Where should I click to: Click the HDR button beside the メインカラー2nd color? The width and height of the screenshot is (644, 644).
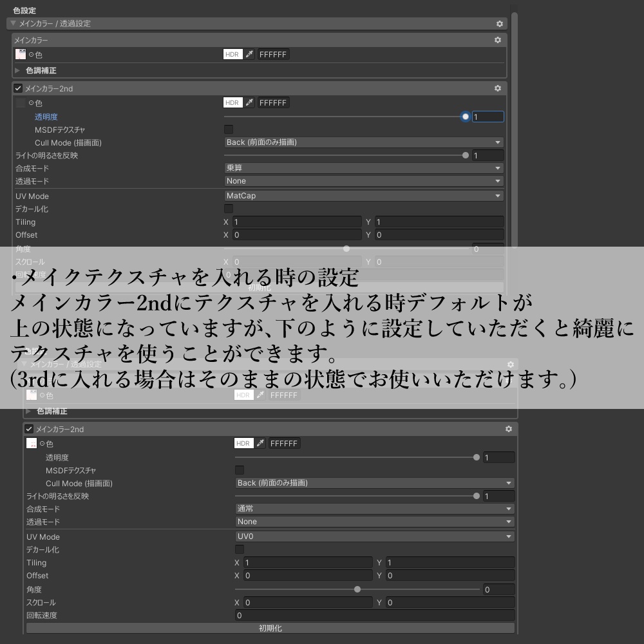[x=233, y=102]
